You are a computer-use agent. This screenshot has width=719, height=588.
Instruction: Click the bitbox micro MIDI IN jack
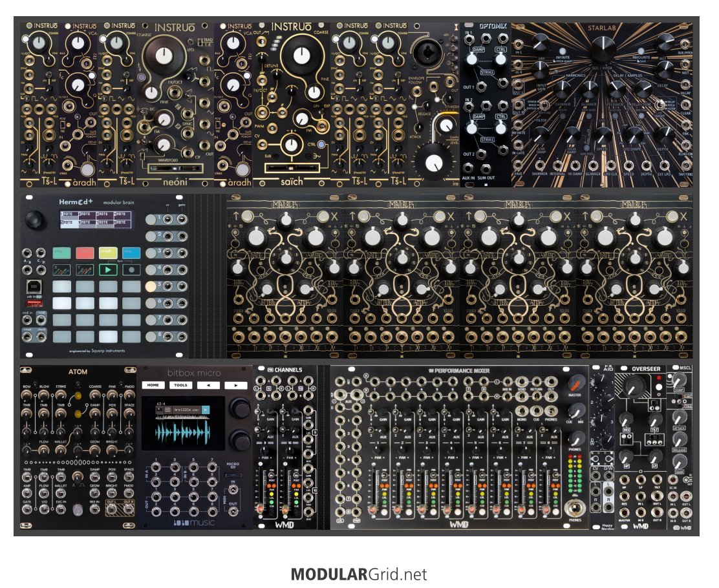pos(233,491)
